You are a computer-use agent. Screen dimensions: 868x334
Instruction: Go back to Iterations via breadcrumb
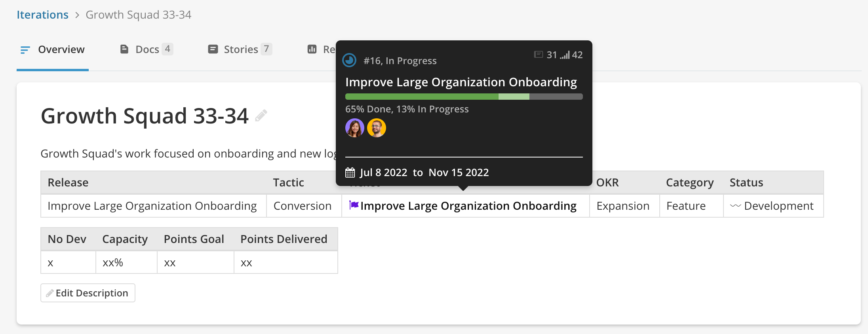[42, 15]
